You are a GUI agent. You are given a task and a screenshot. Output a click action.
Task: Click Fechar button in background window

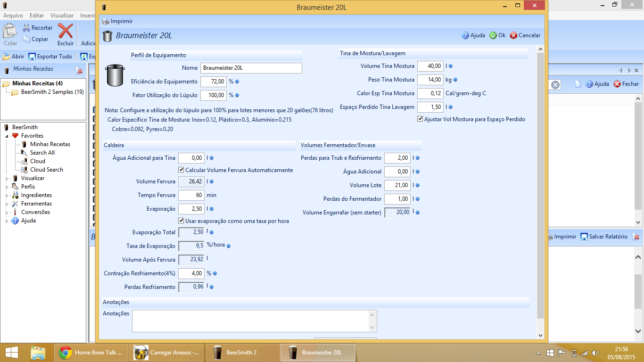(x=626, y=84)
